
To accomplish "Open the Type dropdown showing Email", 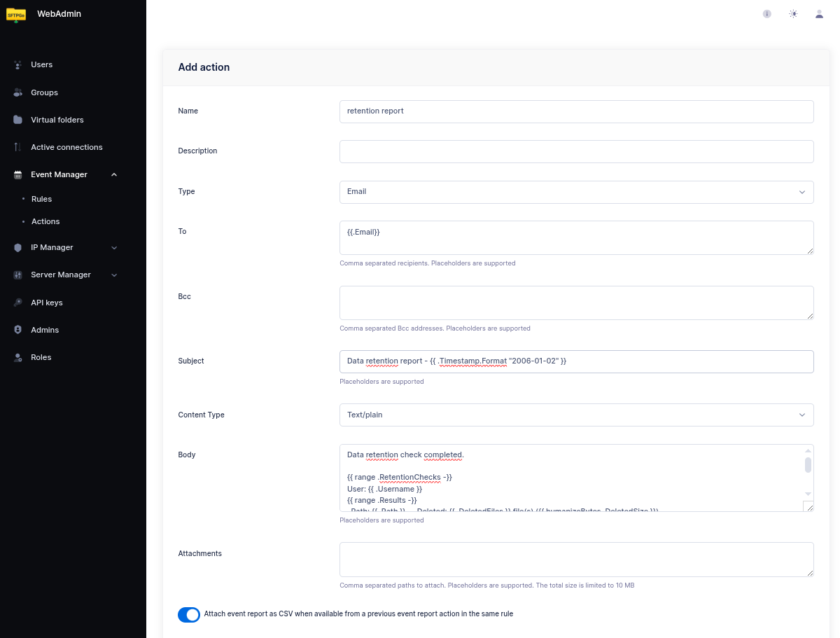I will (576, 192).
